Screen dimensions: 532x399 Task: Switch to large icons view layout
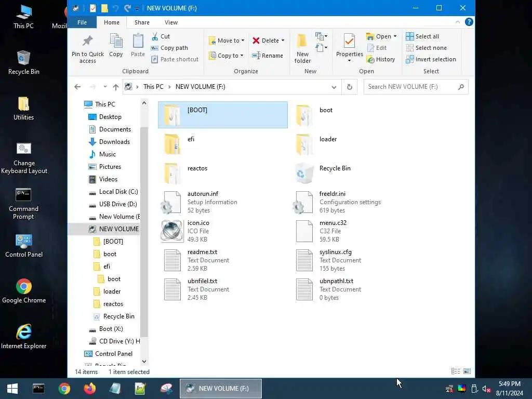point(467,371)
